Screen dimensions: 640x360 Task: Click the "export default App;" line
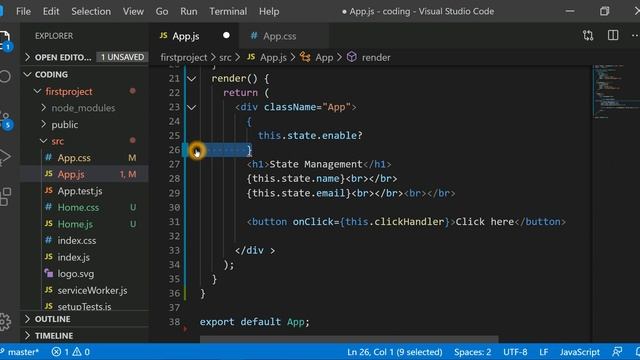pyautogui.click(x=254, y=322)
